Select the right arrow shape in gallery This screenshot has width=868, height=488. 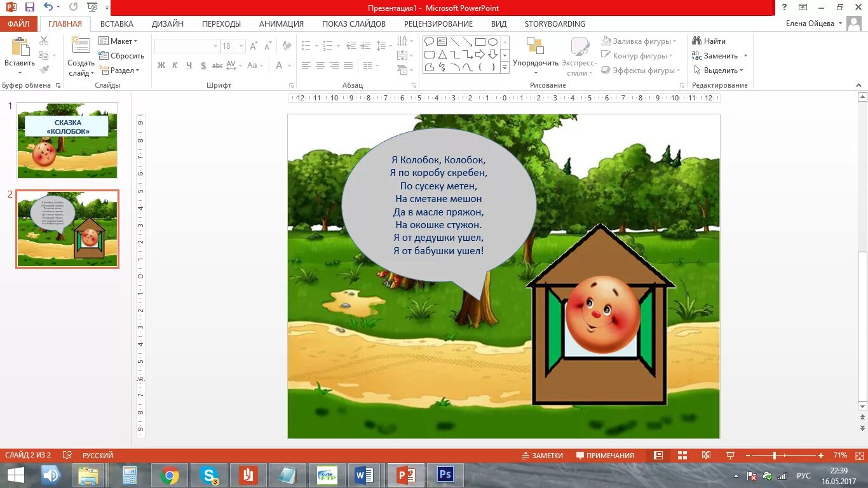pyautogui.click(x=480, y=55)
